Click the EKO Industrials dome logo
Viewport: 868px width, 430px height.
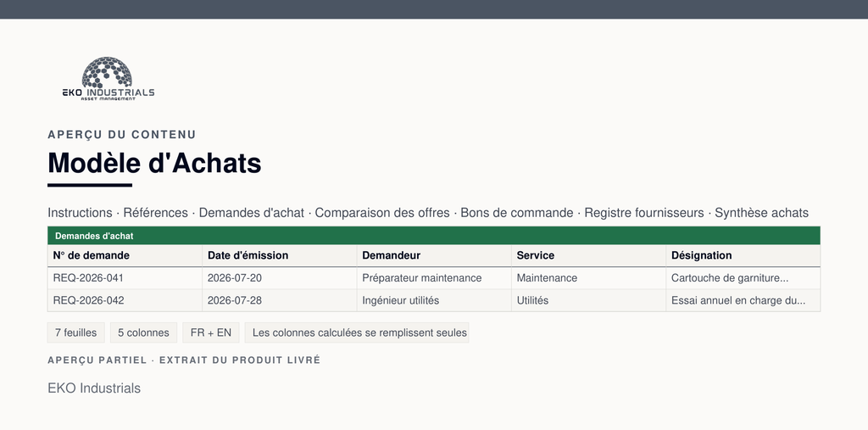[x=108, y=78]
